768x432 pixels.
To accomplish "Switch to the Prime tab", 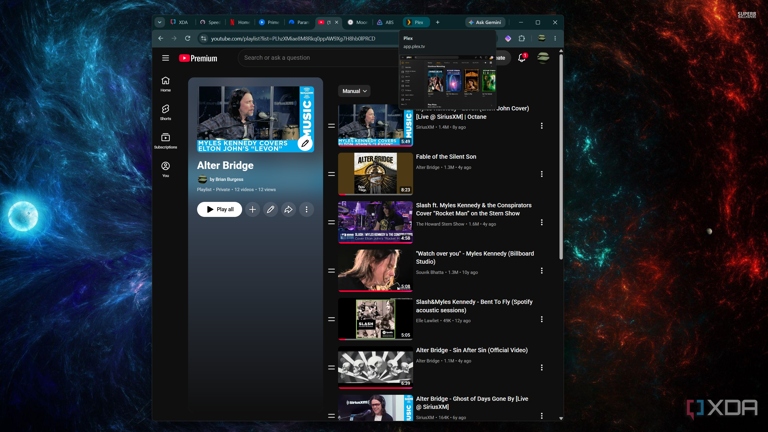I will tap(269, 22).
